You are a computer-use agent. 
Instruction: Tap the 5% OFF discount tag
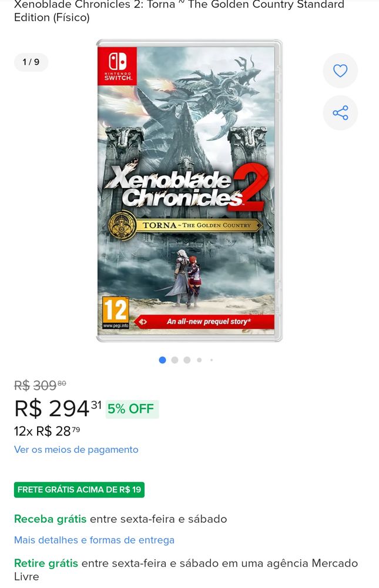[x=132, y=409]
